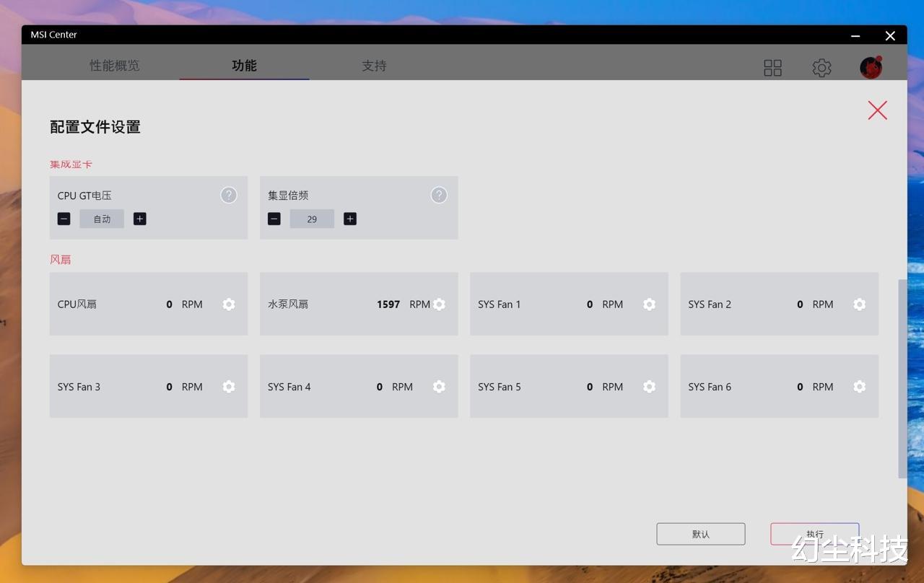Open settings gear for SYS Fan 2
The height and width of the screenshot is (583, 924).
pos(859,304)
